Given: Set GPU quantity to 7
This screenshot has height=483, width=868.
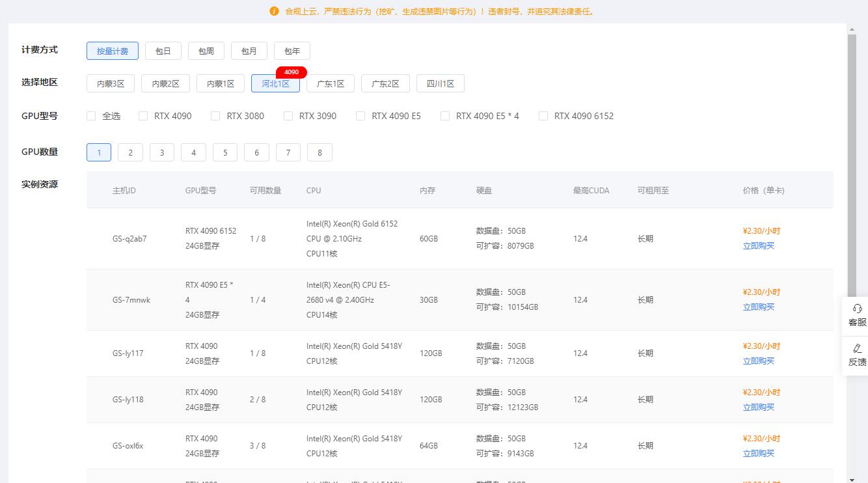Looking at the screenshot, I should pos(288,152).
